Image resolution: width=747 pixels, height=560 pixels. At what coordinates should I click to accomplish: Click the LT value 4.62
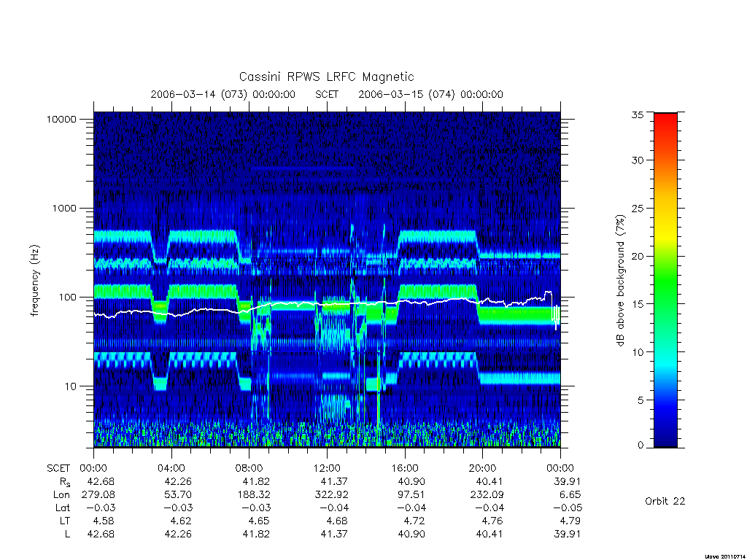click(182, 521)
